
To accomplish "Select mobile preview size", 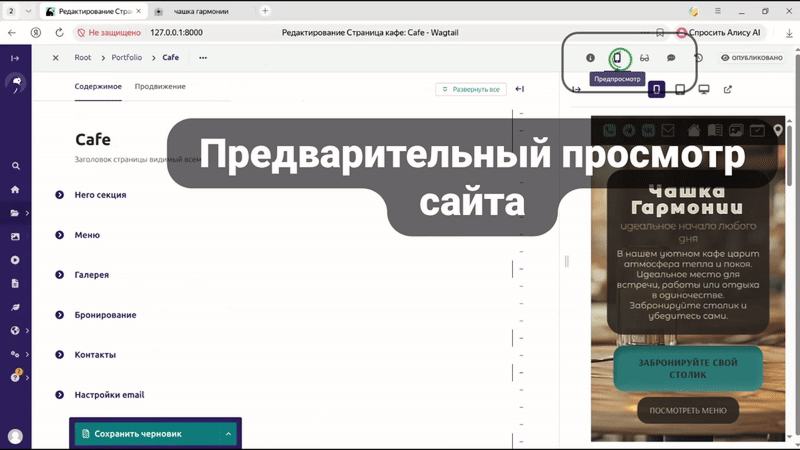I will pos(657,89).
